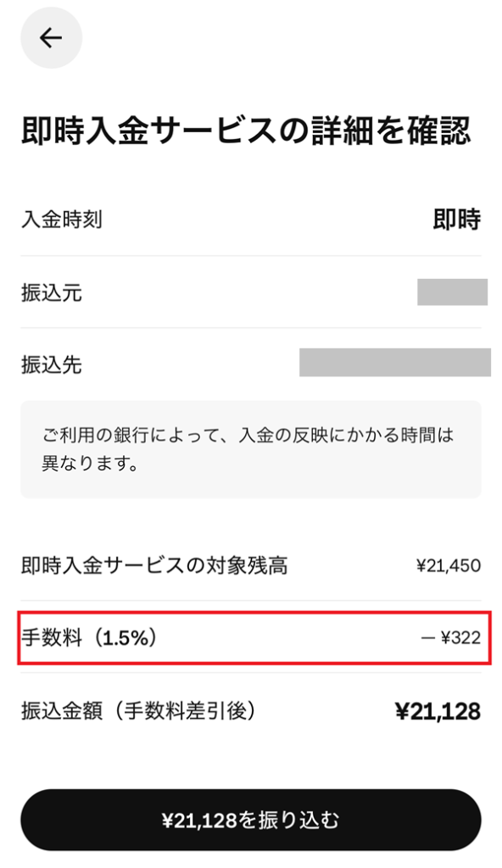Click the page title 即時入金サービスの詳細を確認
Screen dimensions: 502x868
click(250, 125)
